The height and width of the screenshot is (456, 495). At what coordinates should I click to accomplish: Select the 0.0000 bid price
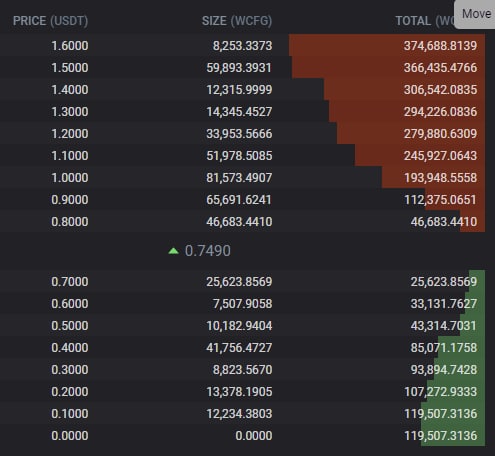tap(70, 436)
